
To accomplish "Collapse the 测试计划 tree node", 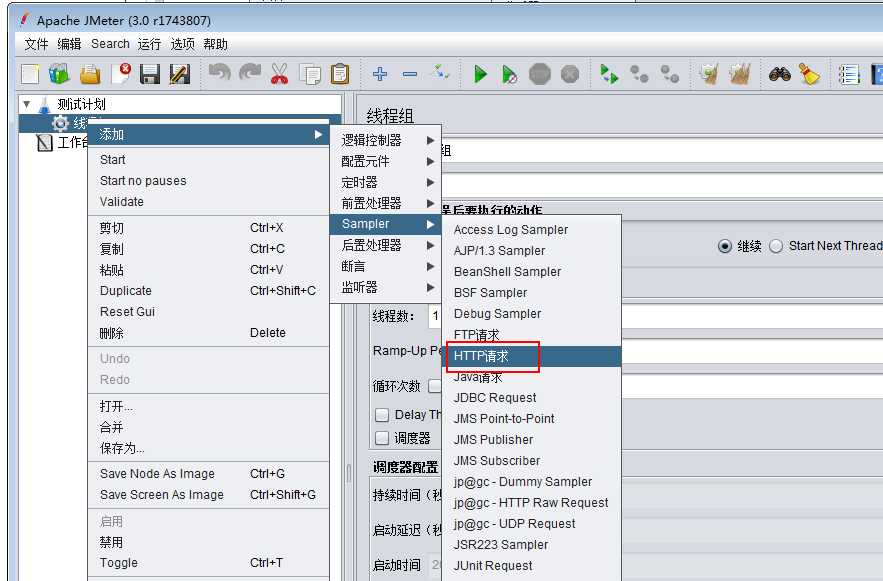I will [x=26, y=104].
